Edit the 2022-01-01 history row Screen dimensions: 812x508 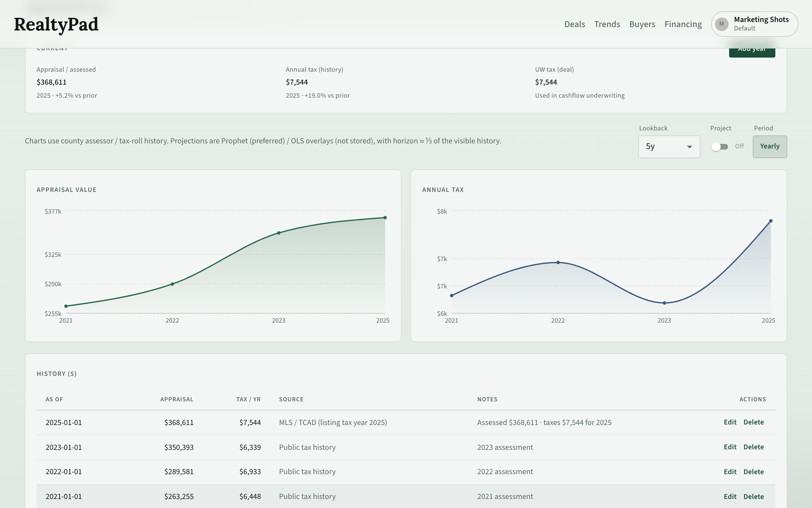point(730,472)
